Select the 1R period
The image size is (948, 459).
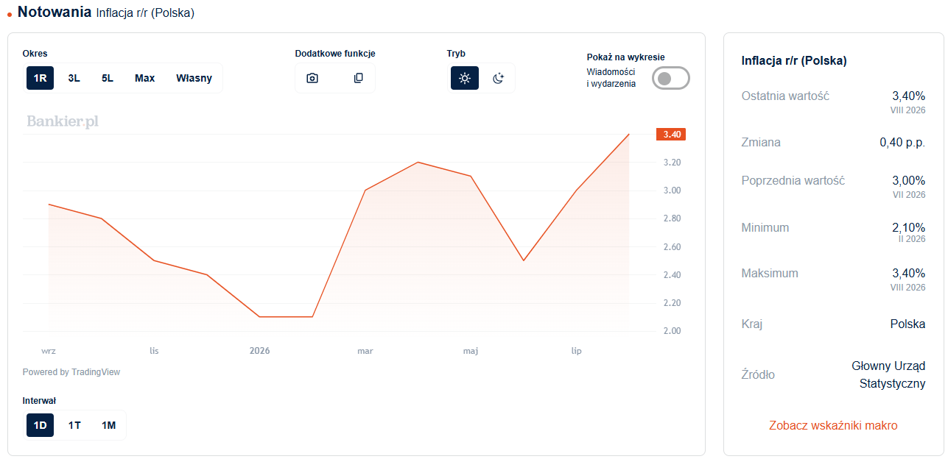point(40,78)
